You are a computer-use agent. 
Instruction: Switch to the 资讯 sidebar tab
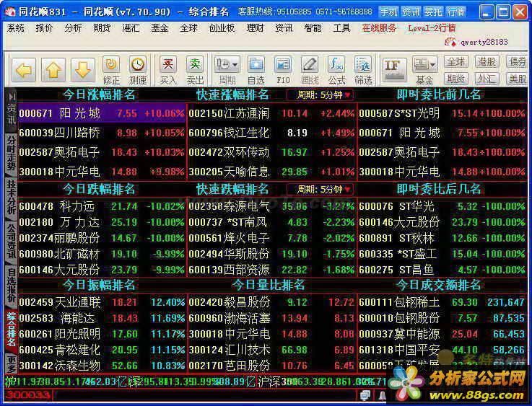tap(12, 115)
